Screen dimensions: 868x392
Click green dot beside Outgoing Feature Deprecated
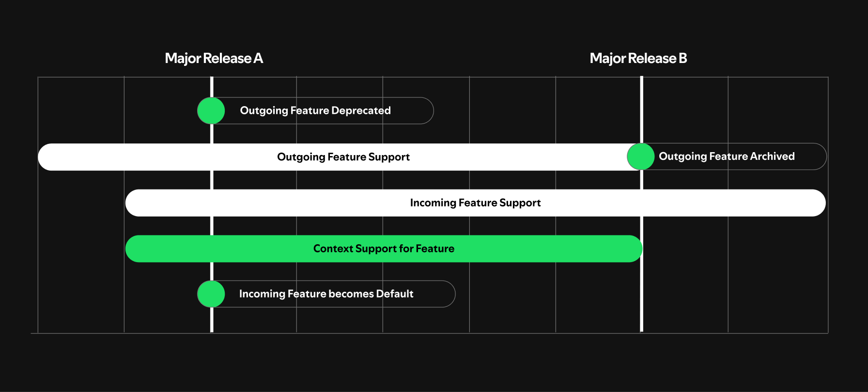click(211, 110)
